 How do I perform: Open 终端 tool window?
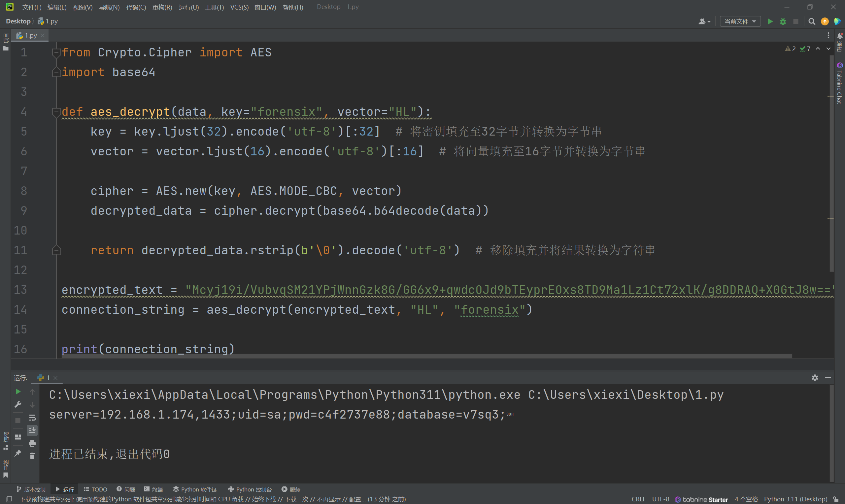(153, 489)
